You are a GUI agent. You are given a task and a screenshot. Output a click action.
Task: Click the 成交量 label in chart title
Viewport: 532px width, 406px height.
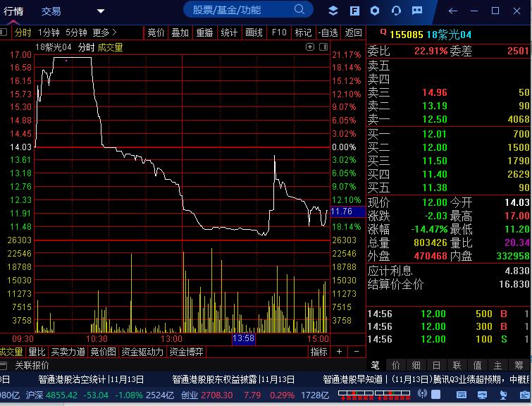coord(110,47)
